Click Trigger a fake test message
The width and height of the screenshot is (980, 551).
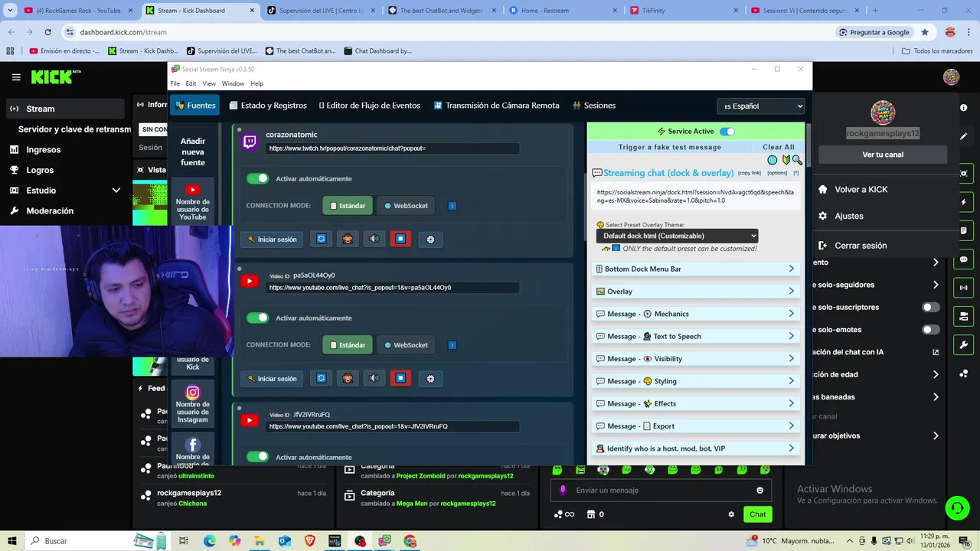click(670, 147)
